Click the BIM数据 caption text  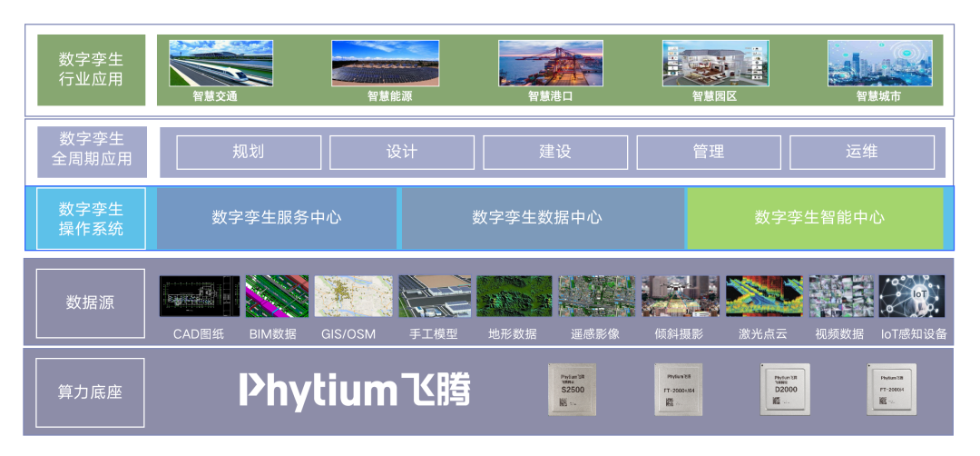tap(273, 334)
